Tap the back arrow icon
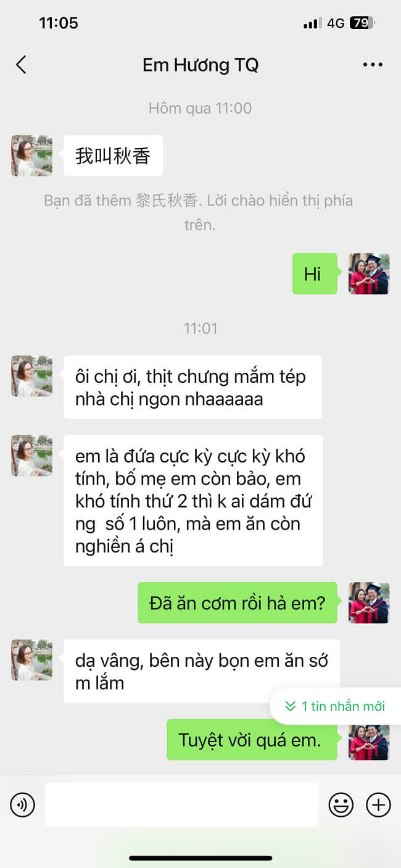 [21, 65]
